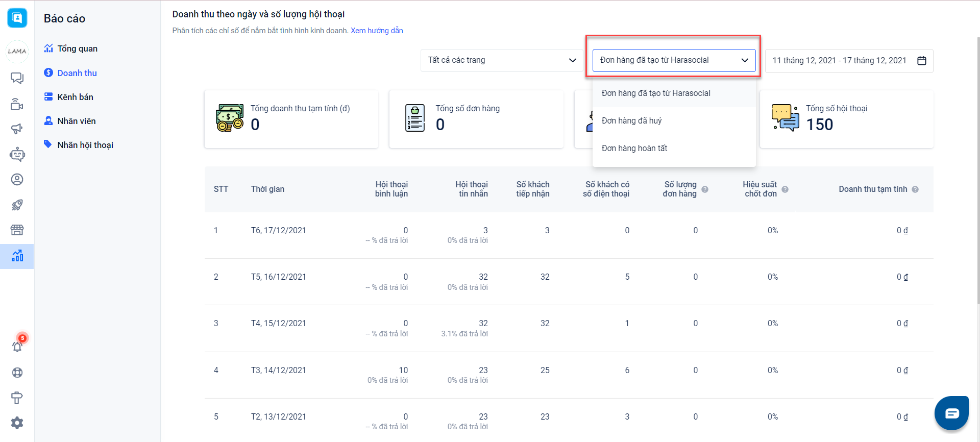Open the livestream camera icon in sidebar
The width and height of the screenshot is (980, 442).
(x=17, y=104)
